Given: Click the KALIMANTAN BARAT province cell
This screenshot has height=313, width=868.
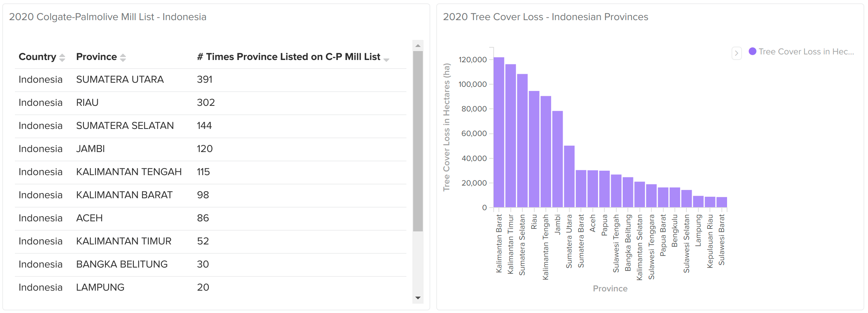Looking at the screenshot, I should pos(124,195).
